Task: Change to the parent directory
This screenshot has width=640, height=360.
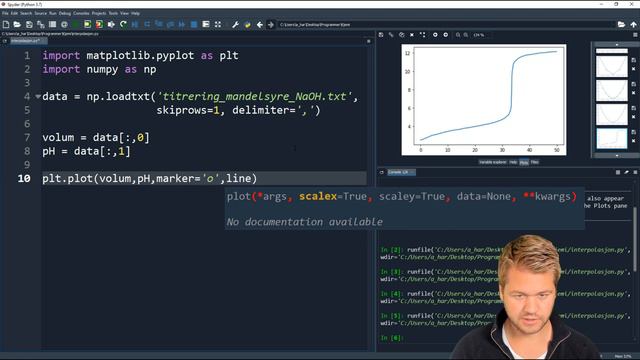Action: coord(633,25)
